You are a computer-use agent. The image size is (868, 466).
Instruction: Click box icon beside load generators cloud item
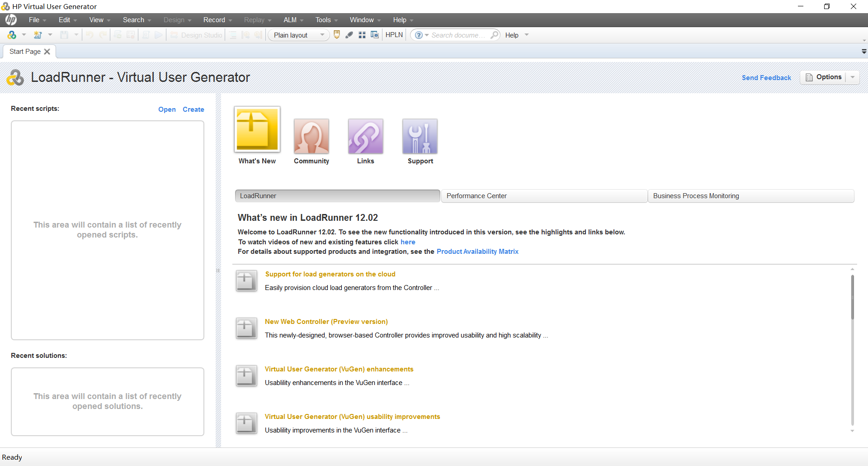point(246,281)
